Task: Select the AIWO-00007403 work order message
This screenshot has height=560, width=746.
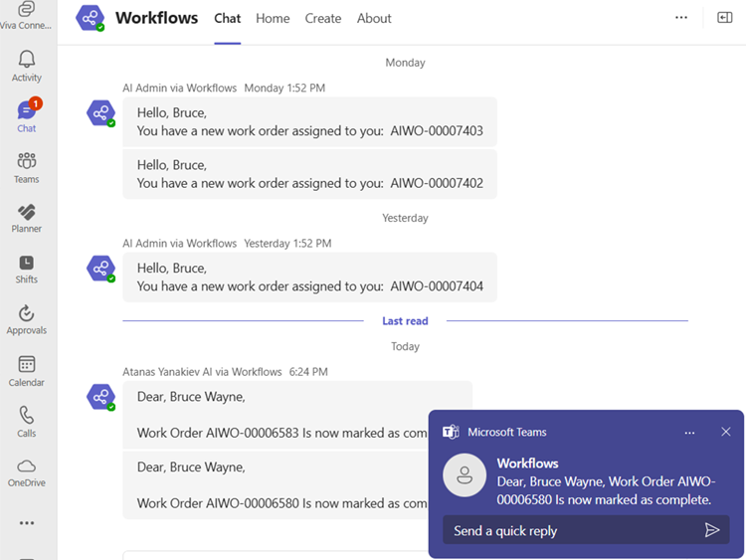Action: (x=309, y=121)
